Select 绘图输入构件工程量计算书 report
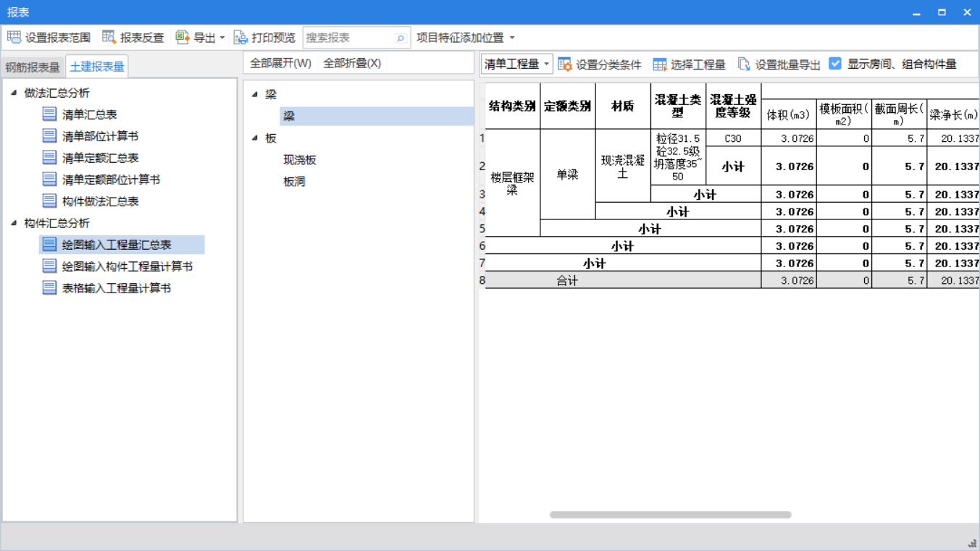This screenshot has width=980, height=551. point(127,266)
